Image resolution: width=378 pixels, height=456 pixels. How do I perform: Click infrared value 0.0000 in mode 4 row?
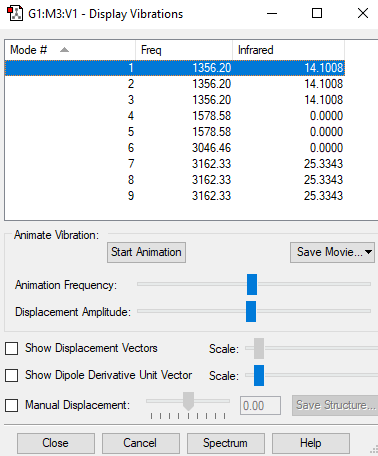pyautogui.click(x=326, y=116)
